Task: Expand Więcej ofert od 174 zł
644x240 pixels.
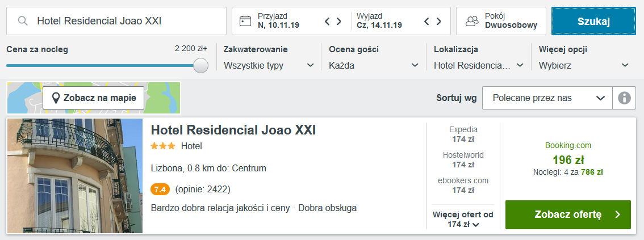Action: tap(463, 220)
